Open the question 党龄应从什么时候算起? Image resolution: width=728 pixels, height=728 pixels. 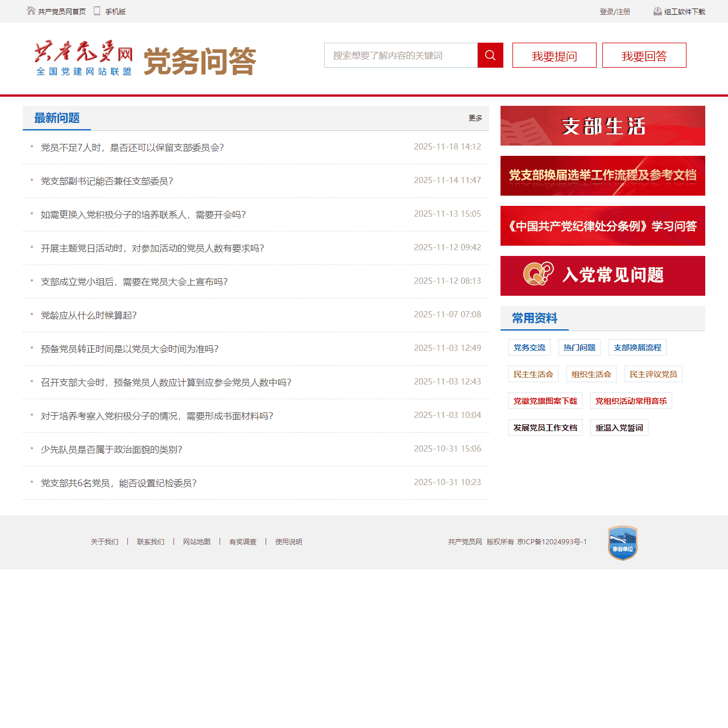(x=88, y=315)
